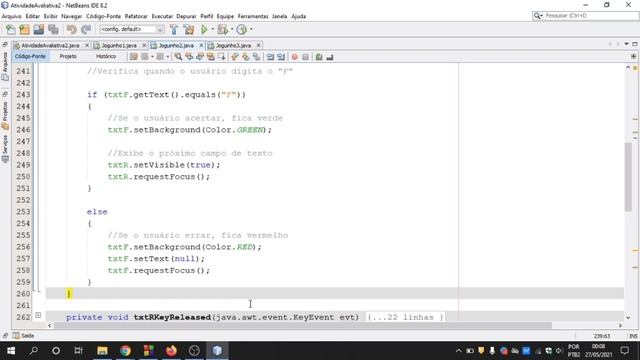The width and height of the screenshot is (640, 360).
Task: Open Debug Project dropdown arrow
Action: [x=231, y=29]
